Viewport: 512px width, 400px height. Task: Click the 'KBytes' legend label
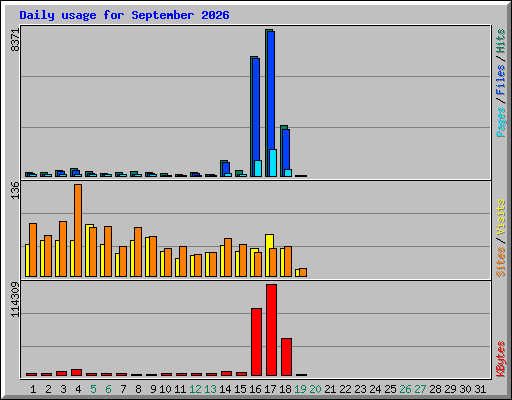coord(500,359)
